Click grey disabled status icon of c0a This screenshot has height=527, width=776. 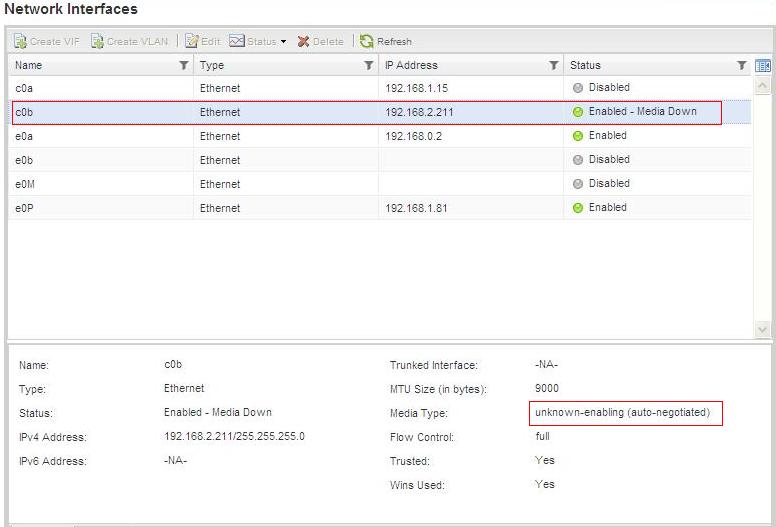(x=578, y=88)
